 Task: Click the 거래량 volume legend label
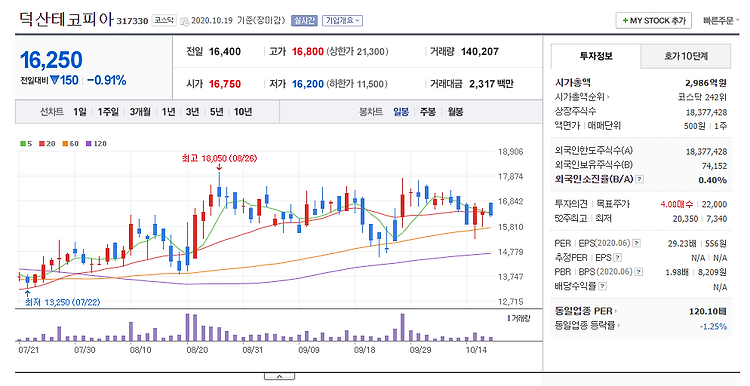click(x=518, y=318)
